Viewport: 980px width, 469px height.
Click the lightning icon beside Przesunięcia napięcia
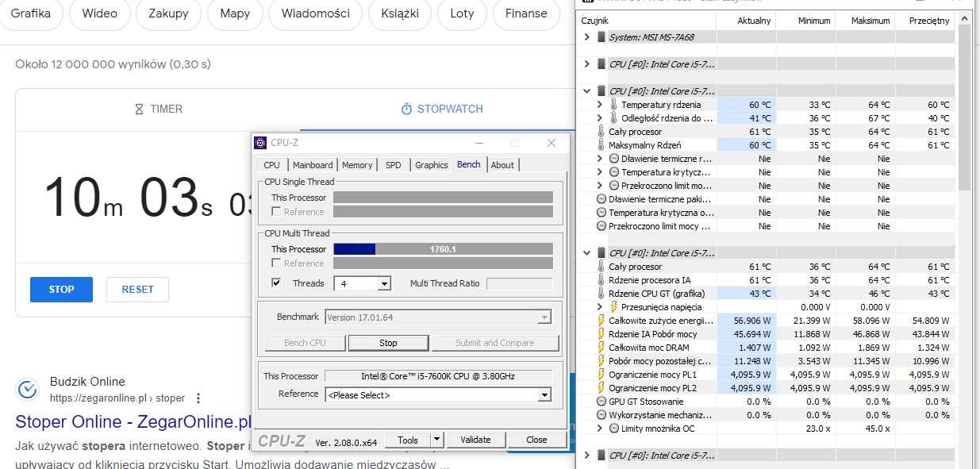pos(613,307)
